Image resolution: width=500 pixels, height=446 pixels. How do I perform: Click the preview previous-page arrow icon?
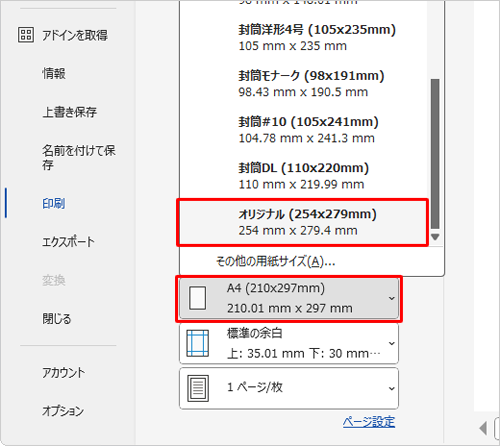point(483,428)
